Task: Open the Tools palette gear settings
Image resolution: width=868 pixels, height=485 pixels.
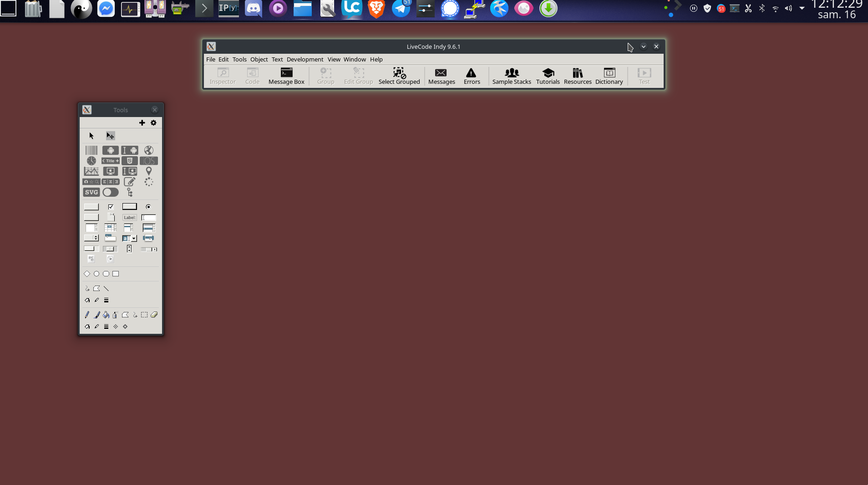Action: pos(153,123)
